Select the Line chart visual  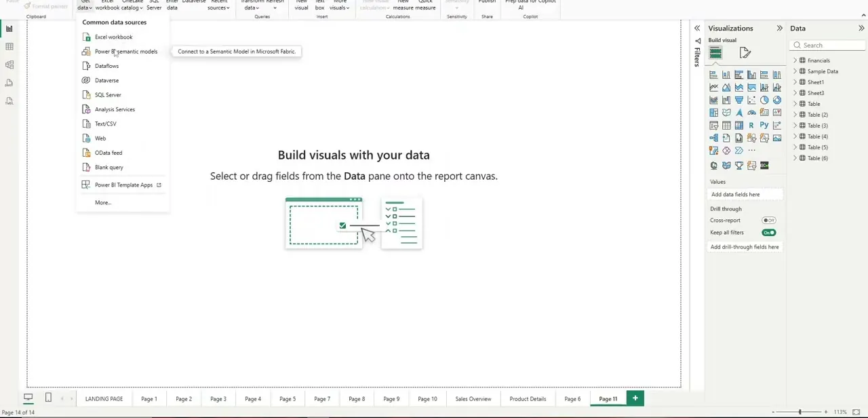713,88
